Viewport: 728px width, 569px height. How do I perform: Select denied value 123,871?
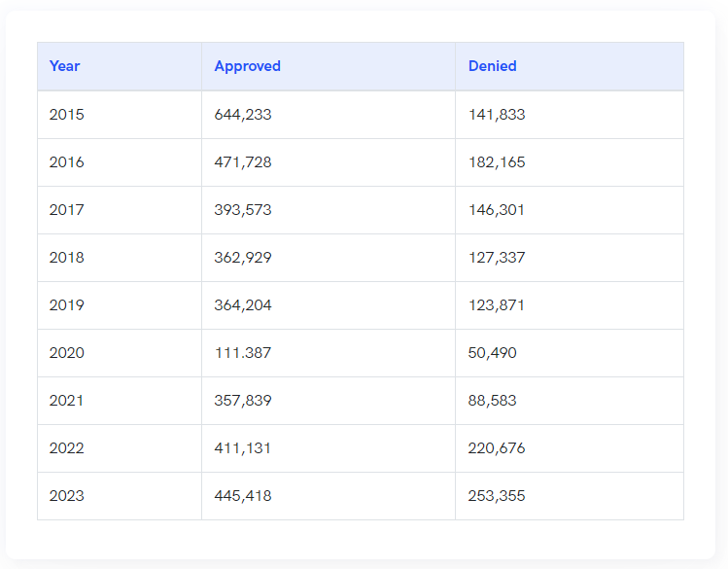[x=497, y=305]
